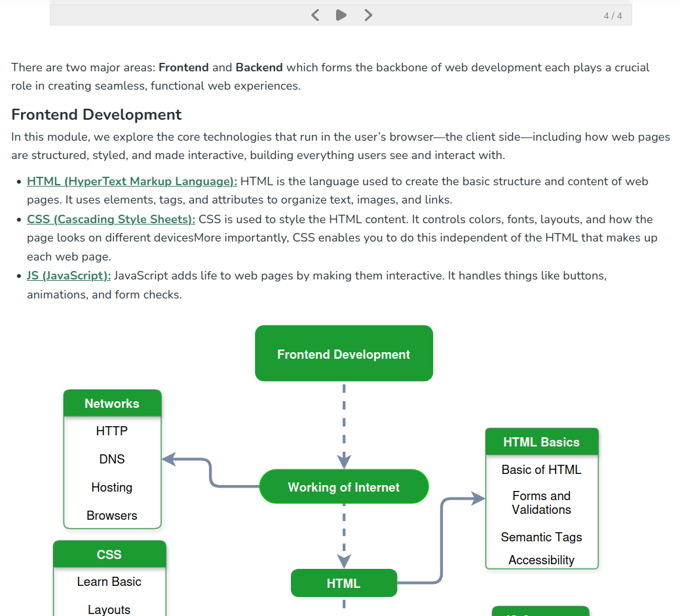The image size is (680, 616).
Task: Follow the JS (JavaScript) link
Action: point(69,276)
